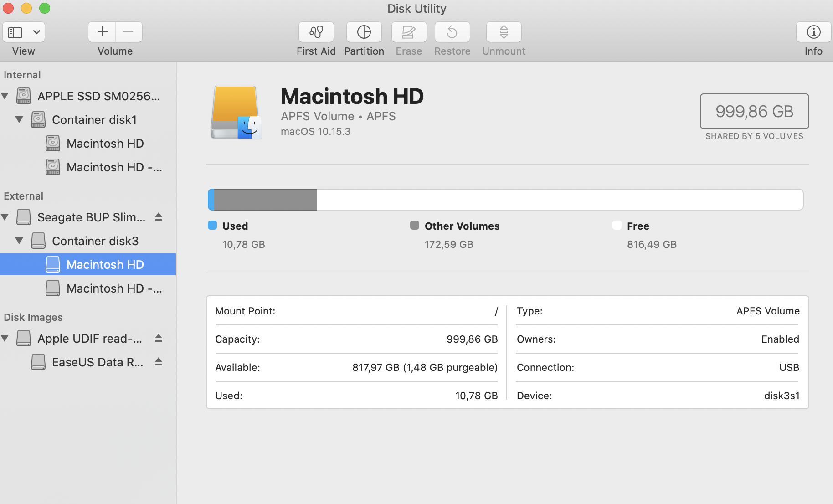833x504 pixels.
Task: Eject the EaseUS Data Recovery image
Action: pos(158,362)
